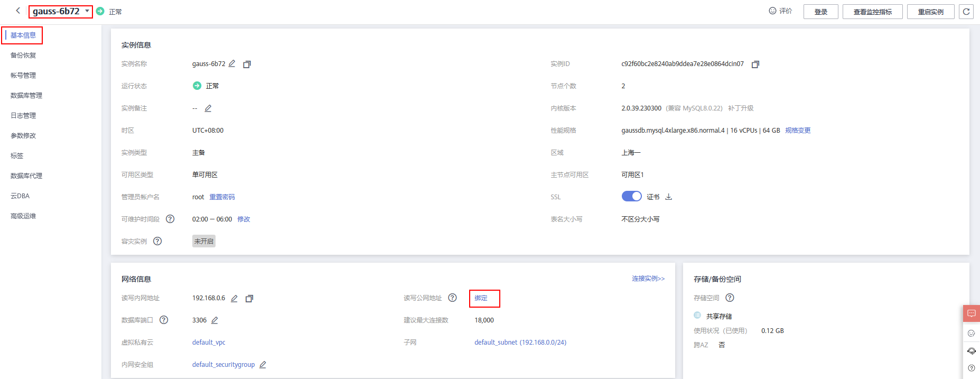The height and width of the screenshot is (379, 980).
Task: Open 备份恢复 in the sidebar
Action: coord(23,56)
